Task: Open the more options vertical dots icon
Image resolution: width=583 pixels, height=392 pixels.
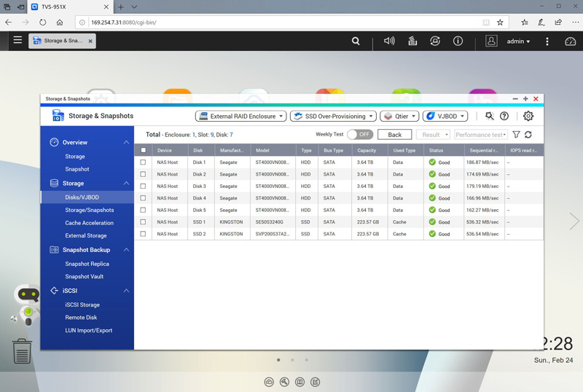Action: [547, 42]
